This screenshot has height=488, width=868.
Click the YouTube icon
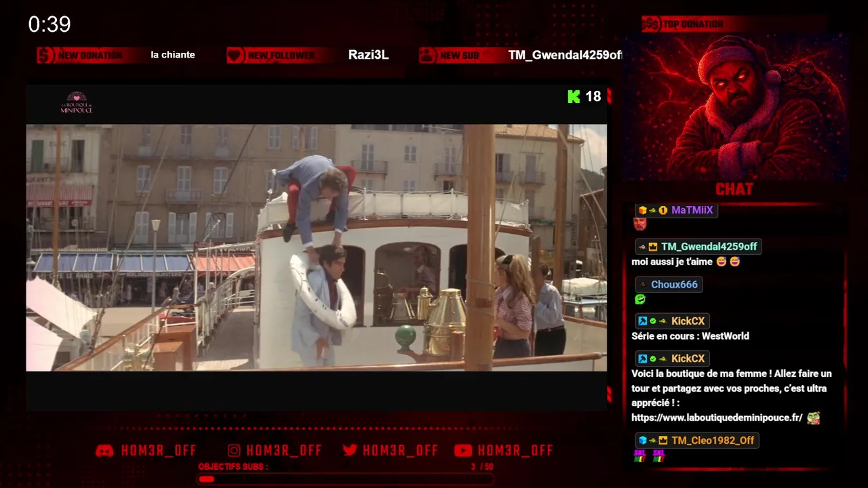(x=463, y=451)
